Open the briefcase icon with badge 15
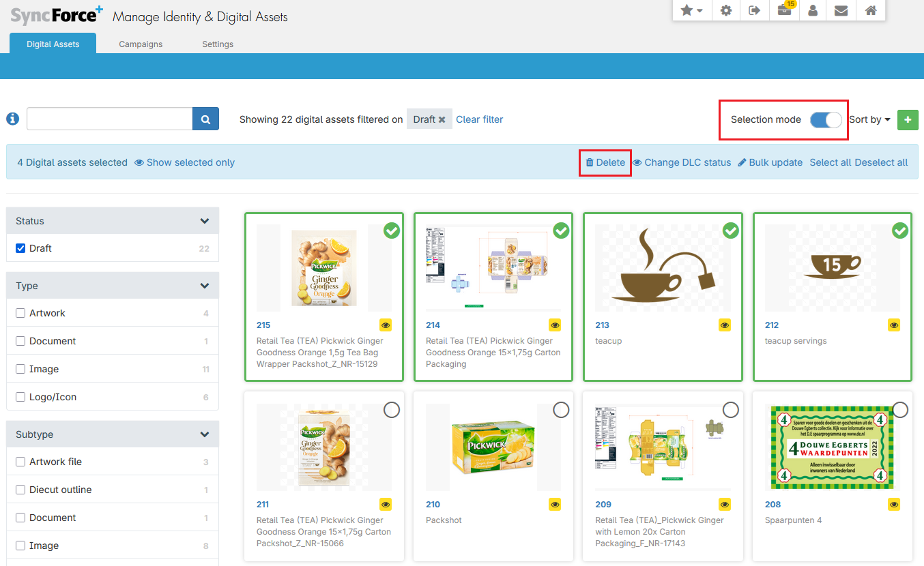Image resolution: width=924 pixels, height=566 pixels. click(x=784, y=10)
